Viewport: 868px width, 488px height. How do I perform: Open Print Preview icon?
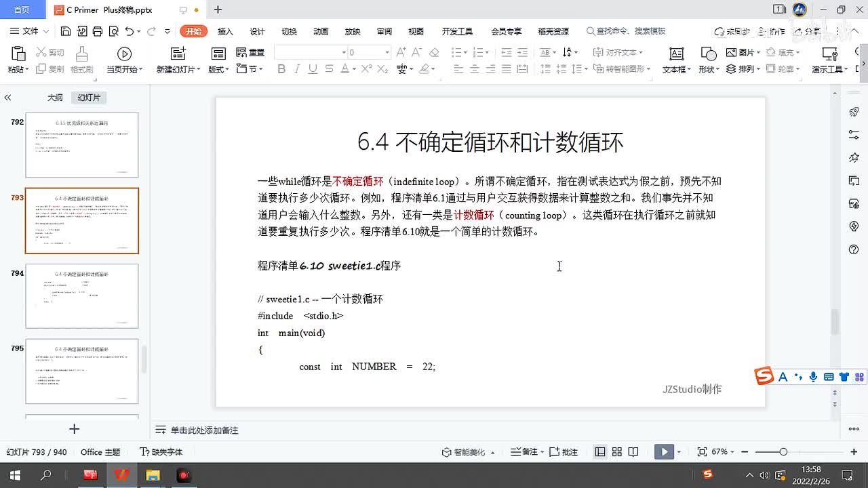click(x=113, y=31)
